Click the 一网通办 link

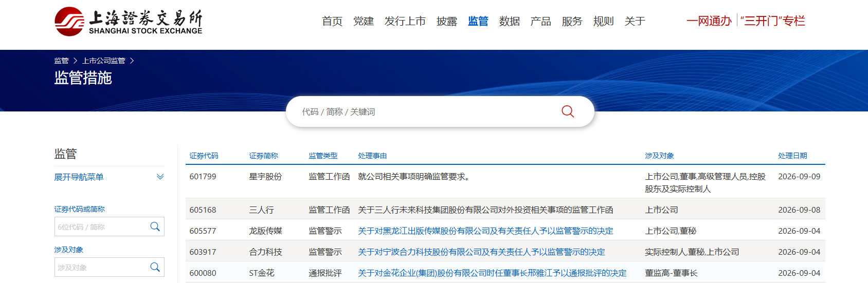click(709, 21)
